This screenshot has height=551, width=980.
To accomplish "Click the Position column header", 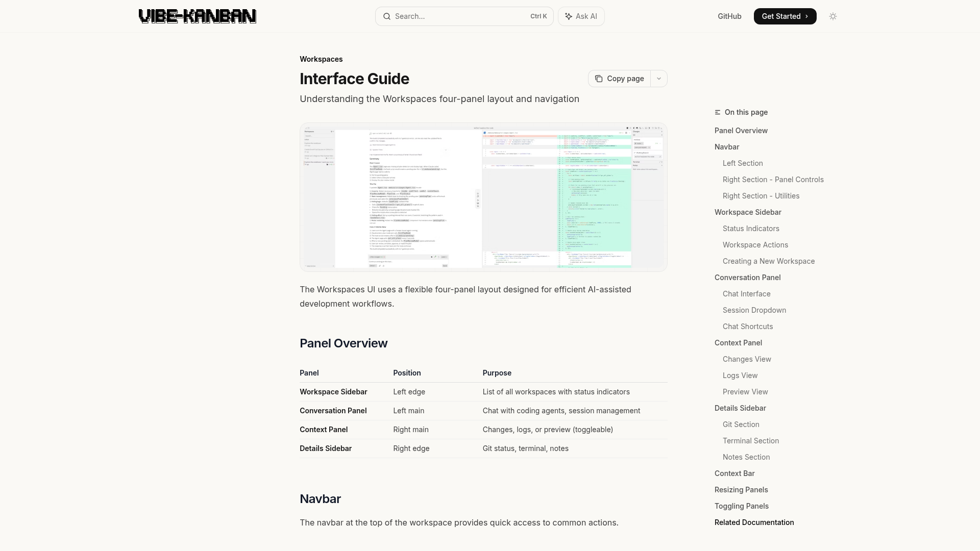I will (407, 373).
